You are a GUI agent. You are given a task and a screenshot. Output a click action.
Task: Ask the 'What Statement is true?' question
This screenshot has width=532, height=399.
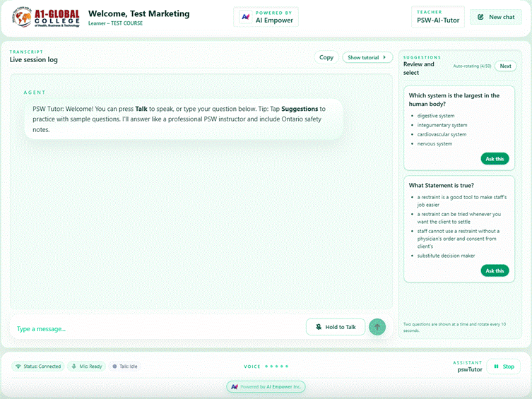(495, 270)
